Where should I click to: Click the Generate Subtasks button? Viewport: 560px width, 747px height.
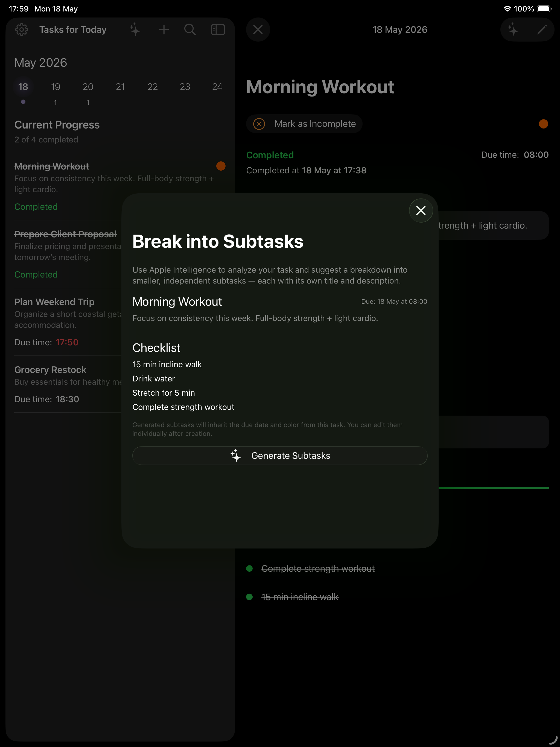pos(280,456)
